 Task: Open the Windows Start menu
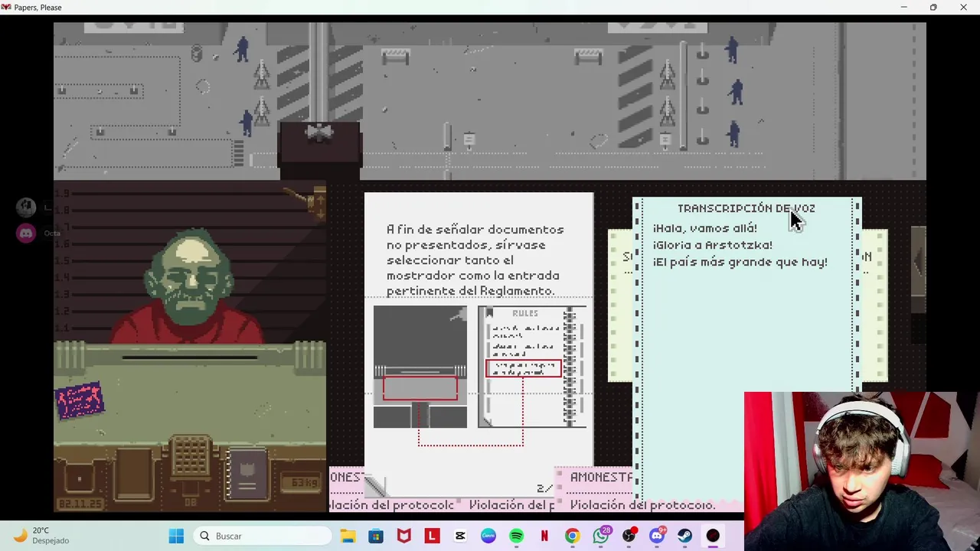(176, 536)
